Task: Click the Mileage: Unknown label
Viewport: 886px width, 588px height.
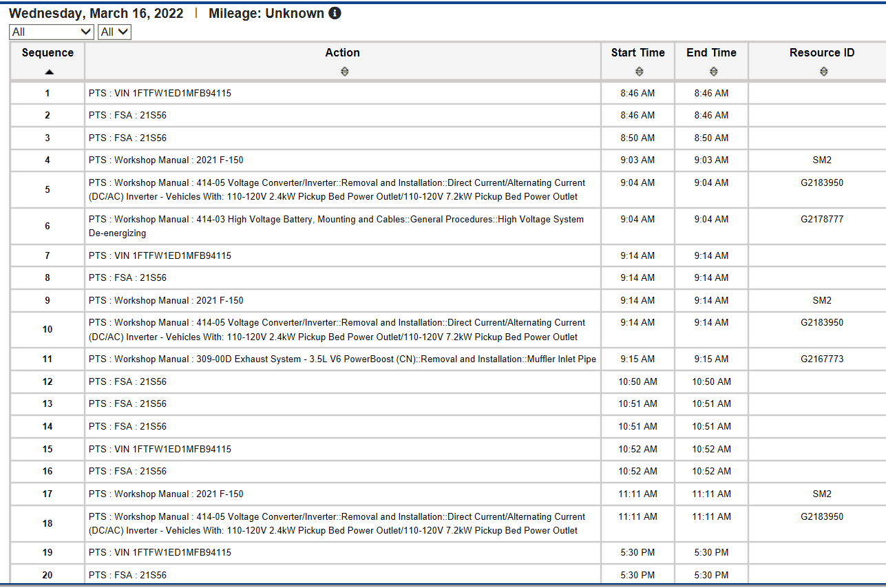Action: (x=266, y=13)
